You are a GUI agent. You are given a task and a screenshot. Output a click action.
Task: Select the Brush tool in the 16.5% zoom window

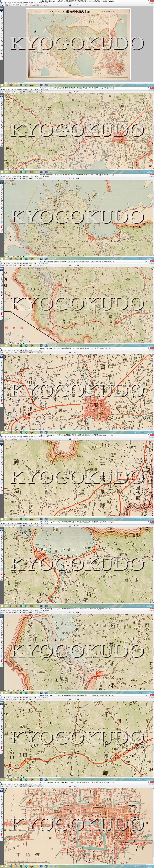tap(2, 25)
